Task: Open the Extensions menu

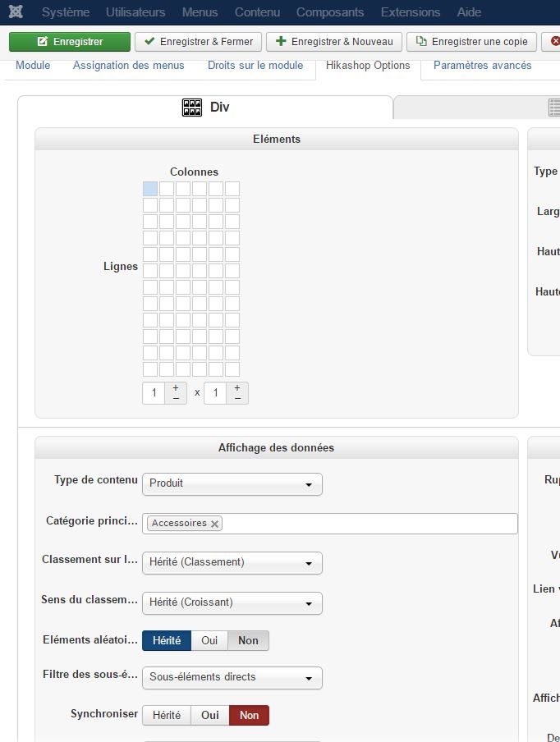Action: click(411, 12)
